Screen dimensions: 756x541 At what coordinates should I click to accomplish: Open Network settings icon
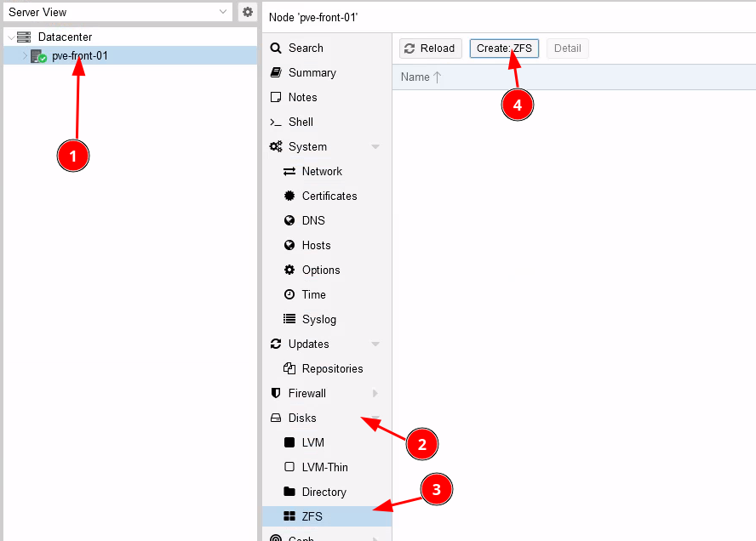(289, 171)
